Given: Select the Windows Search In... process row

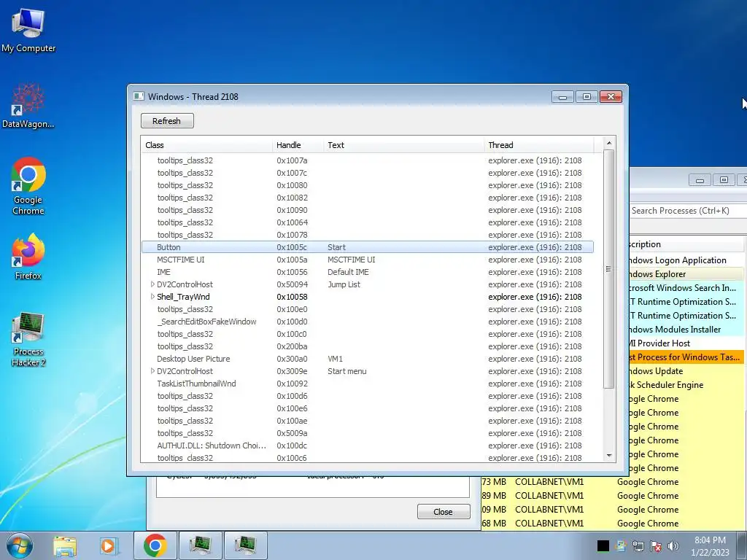Looking at the screenshot, I should 686,287.
